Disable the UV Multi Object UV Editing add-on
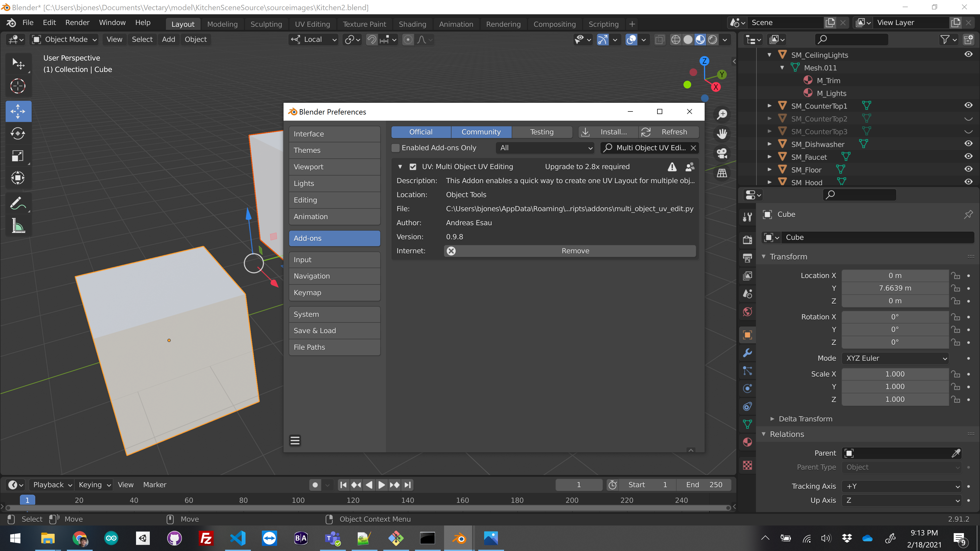The width and height of the screenshot is (980, 551). pos(413,167)
